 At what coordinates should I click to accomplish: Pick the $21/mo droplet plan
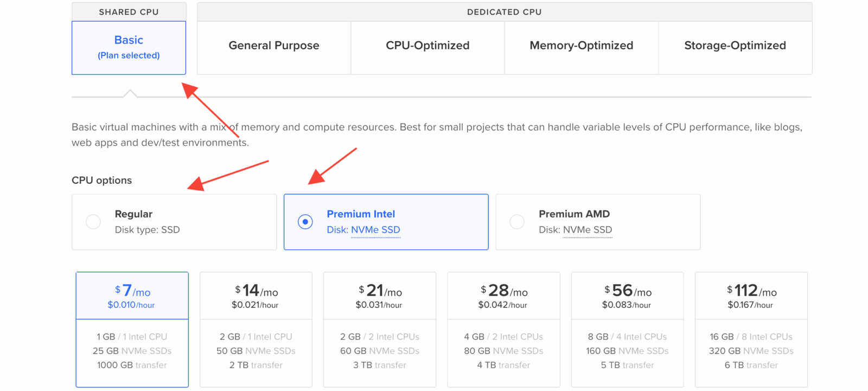[x=379, y=296]
